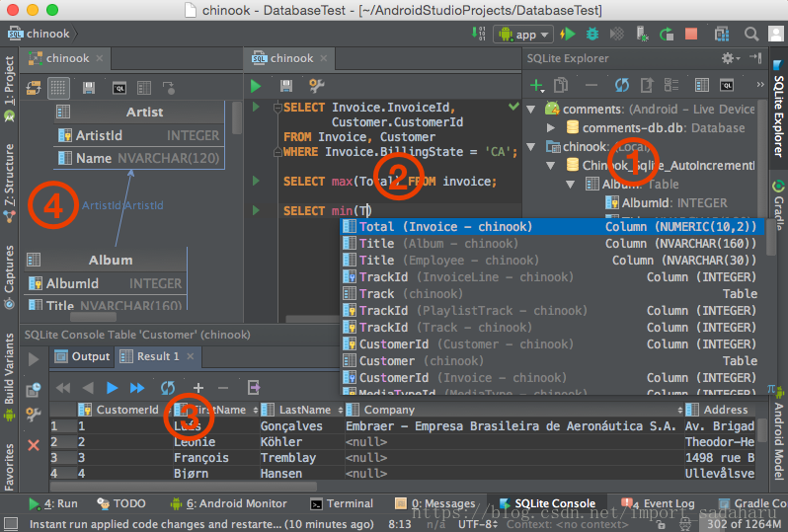Switch to the chinook diagram tab
Screen dimensions: 788x532
67,58
